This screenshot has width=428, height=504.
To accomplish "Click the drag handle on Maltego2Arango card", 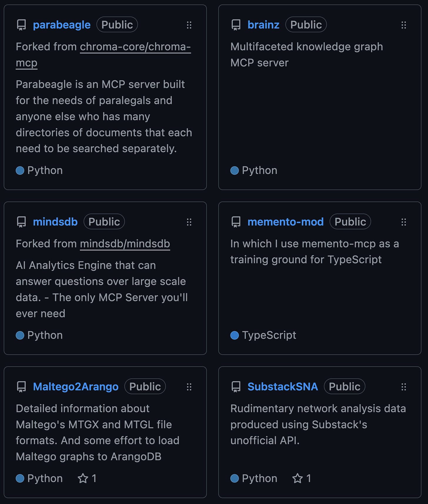I will click(x=189, y=387).
